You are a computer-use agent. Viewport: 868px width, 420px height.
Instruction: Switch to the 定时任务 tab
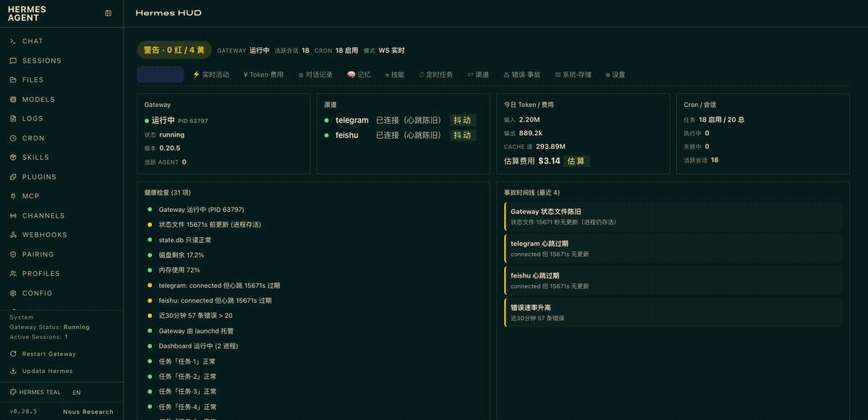pyautogui.click(x=435, y=74)
